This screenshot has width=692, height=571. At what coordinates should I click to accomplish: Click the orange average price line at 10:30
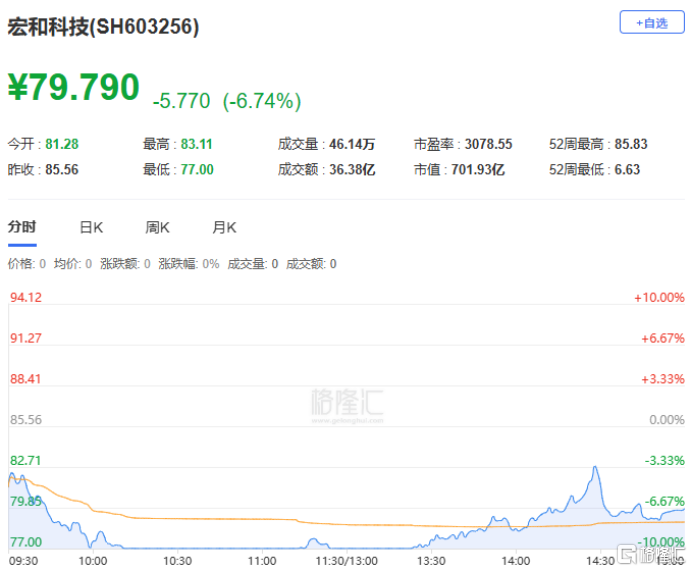point(177,518)
